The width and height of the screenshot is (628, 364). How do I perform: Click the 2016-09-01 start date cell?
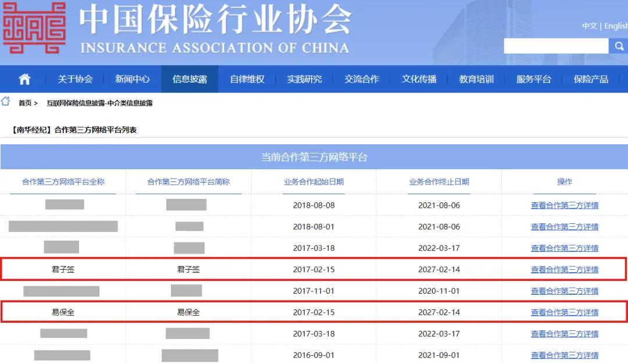point(313,355)
